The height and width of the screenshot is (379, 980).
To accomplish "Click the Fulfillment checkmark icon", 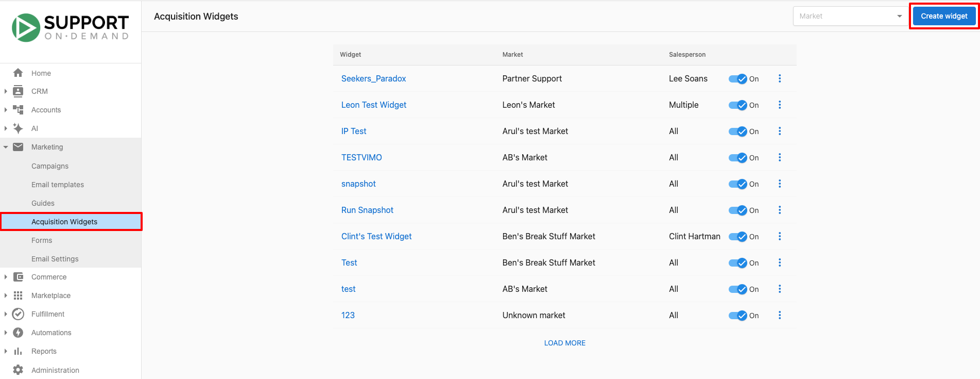I will click(x=18, y=314).
